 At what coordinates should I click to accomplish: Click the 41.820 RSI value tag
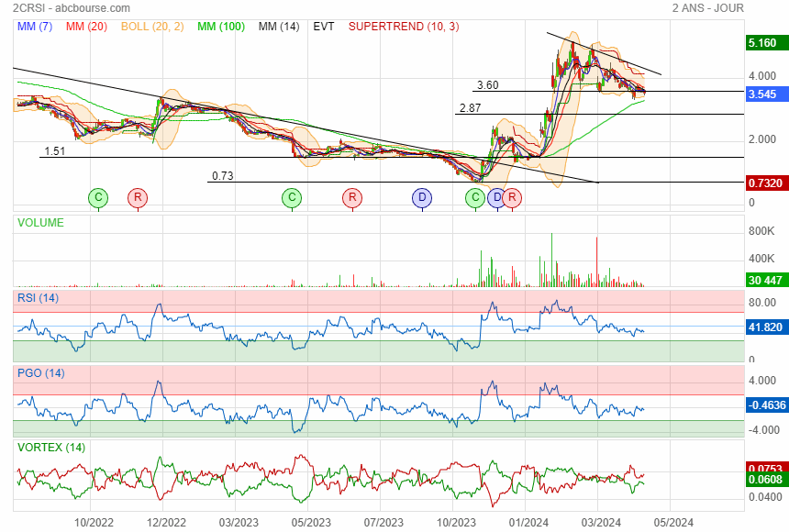pyautogui.click(x=766, y=327)
